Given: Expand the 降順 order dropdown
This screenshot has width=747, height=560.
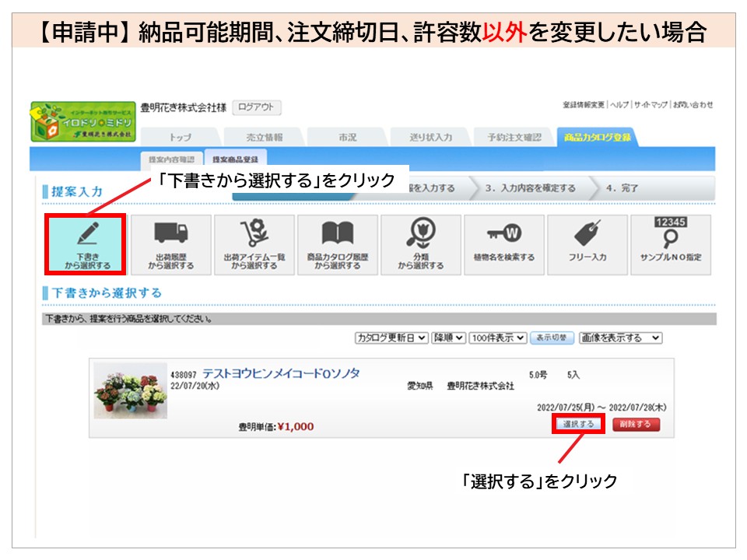Looking at the screenshot, I should [449, 338].
